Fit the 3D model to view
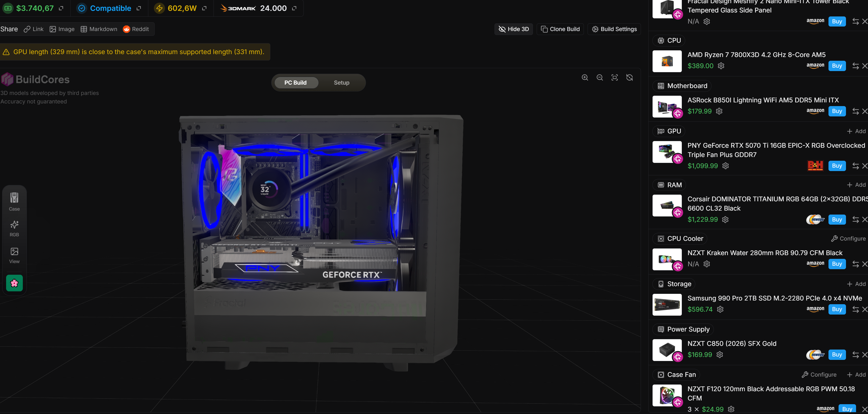Viewport: 868px width, 414px height. click(x=615, y=77)
